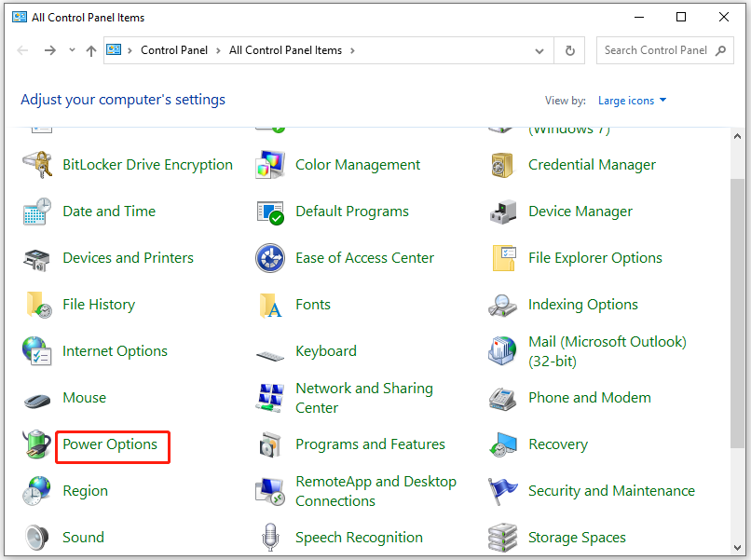The image size is (751, 560).
Task: Expand chevron after All Control Panel Items
Action: pos(352,50)
